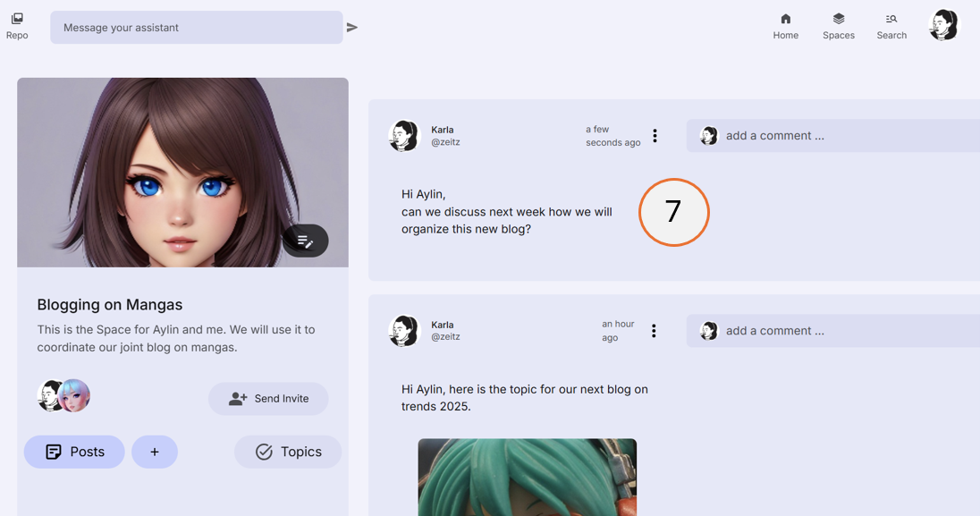Open the figurine photo in the blog post
Viewport: 980px width, 516px height.
[527, 477]
